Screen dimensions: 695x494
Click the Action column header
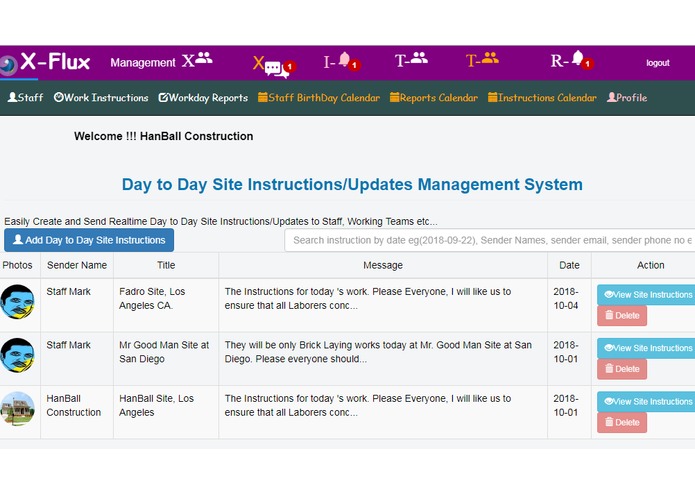pos(651,265)
